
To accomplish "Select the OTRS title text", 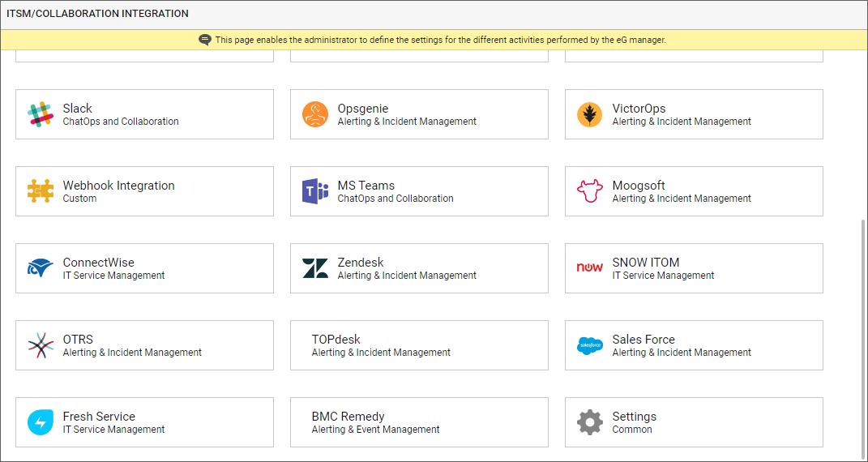I will (78, 339).
